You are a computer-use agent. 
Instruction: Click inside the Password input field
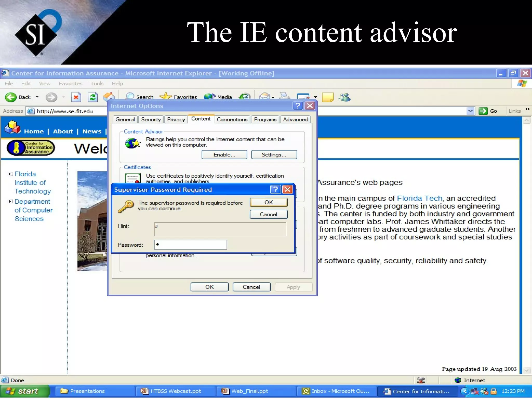(x=190, y=245)
